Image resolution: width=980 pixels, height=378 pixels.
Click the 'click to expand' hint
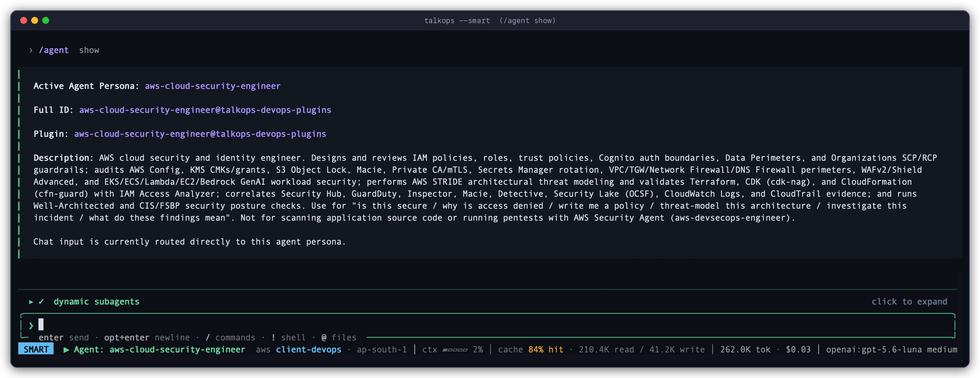909,302
